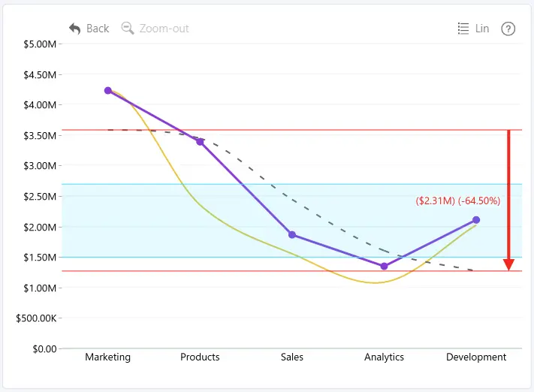534x392 pixels.
Task: Click the $4.00M axis value
Action: (x=40, y=105)
